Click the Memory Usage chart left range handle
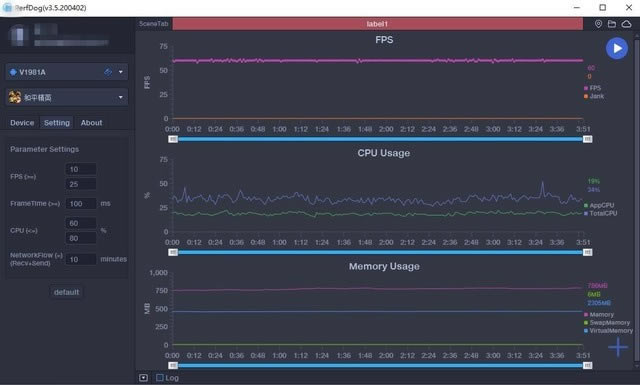The width and height of the screenshot is (640, 385). pos(173,365)
